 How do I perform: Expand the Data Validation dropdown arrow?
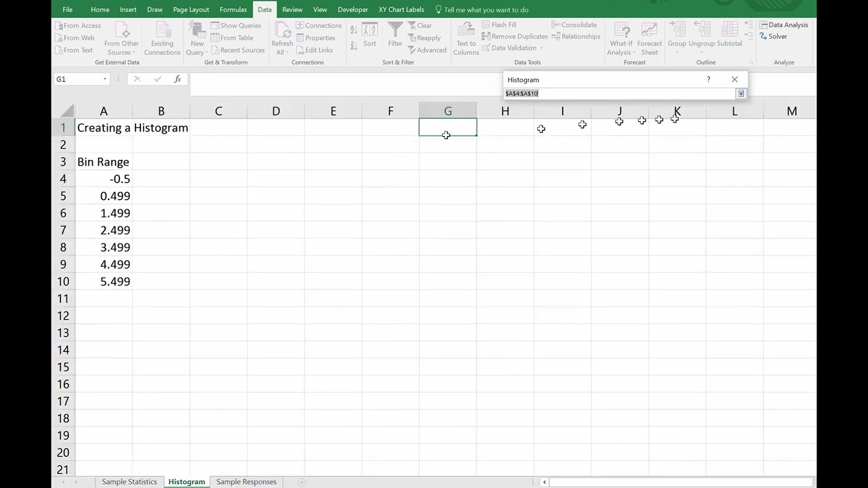pos(541,48)
